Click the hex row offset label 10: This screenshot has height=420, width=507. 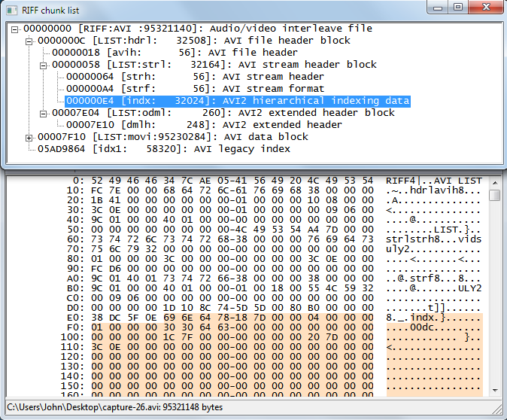(75, 190)
